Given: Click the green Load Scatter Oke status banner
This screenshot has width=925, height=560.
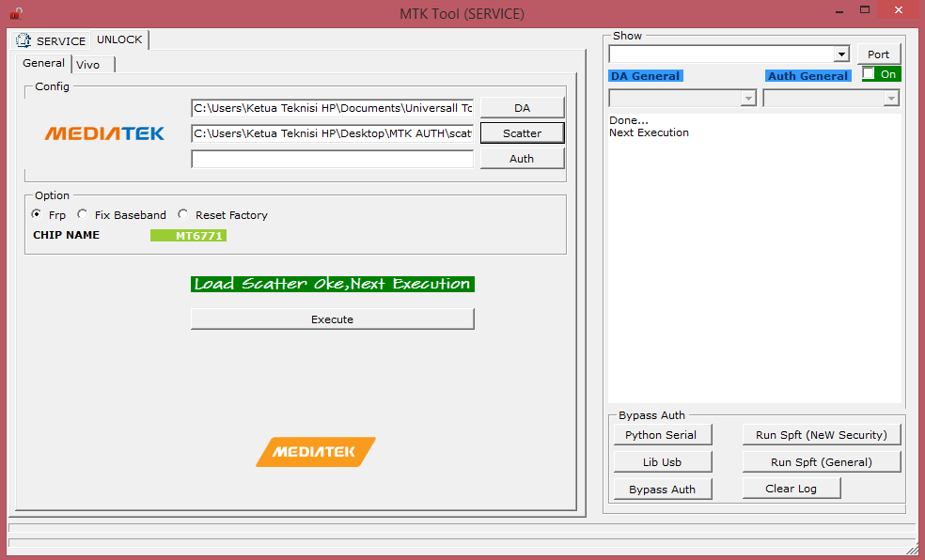Looking at the screenshot, I should coord(332,284).
